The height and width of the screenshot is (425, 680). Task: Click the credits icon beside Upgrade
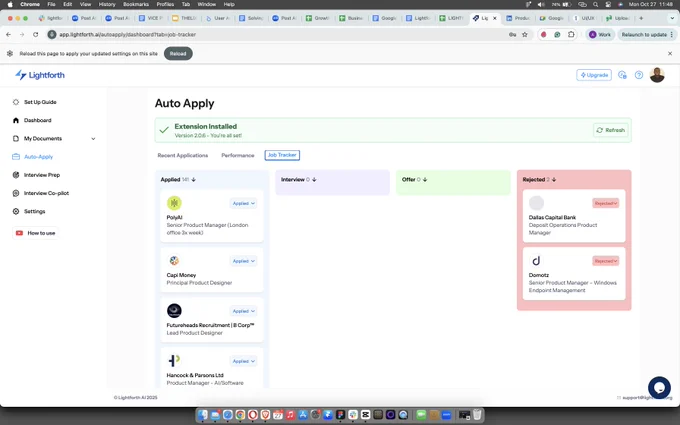coord(622,75)
